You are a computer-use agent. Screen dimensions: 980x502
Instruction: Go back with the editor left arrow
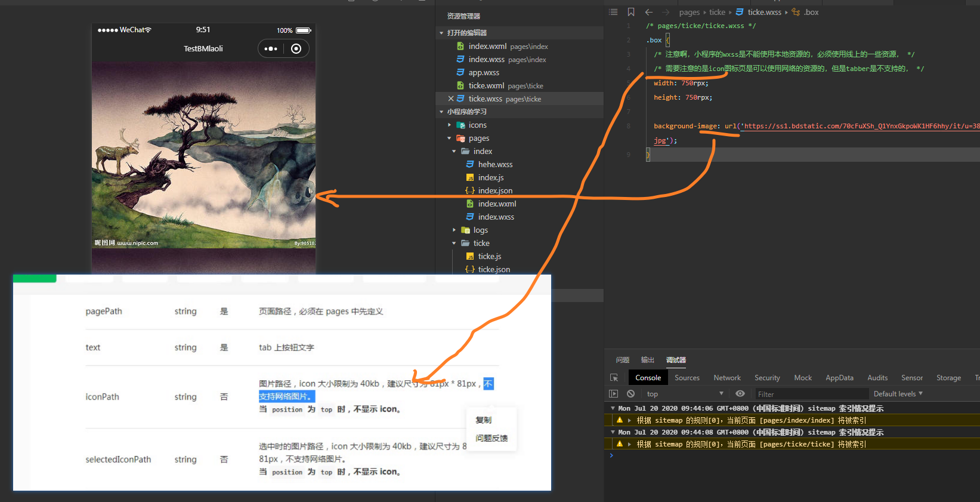click(649, 12)
